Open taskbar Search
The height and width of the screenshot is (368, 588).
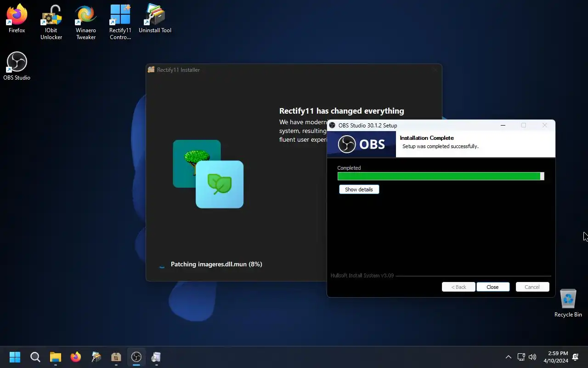pos(35,357)
